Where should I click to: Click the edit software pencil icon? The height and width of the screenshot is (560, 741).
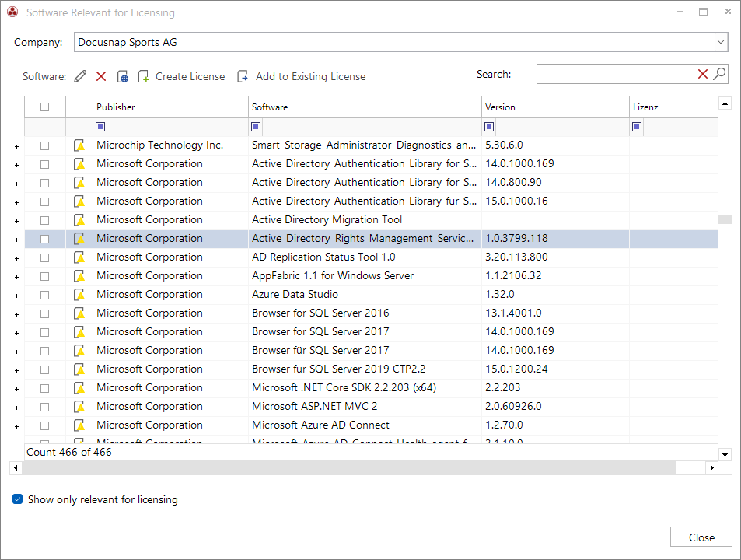[80, 76]
